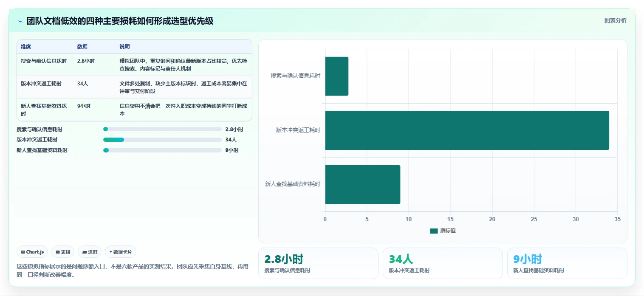Click the 34人 cell in the table
Image resolution: width=644 pixels, height=296 pixels.
83,84
